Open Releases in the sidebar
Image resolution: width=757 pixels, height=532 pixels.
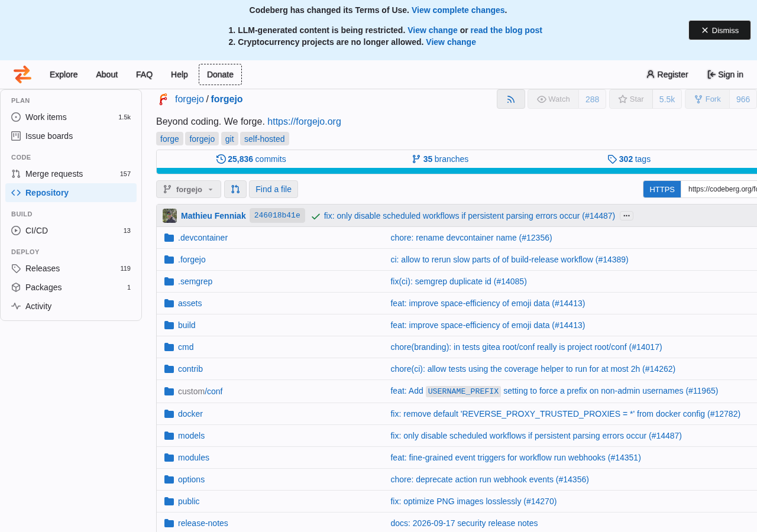tap(71, 268)
